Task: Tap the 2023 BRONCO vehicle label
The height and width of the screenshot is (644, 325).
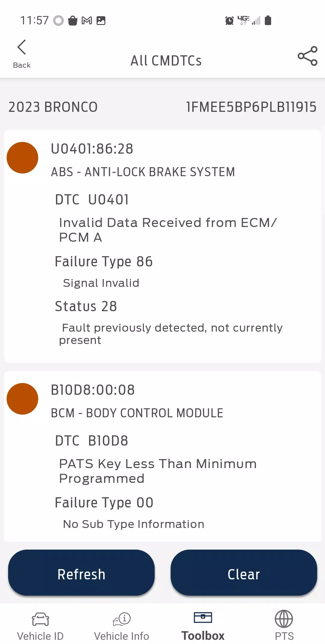Action: point(53,107)
